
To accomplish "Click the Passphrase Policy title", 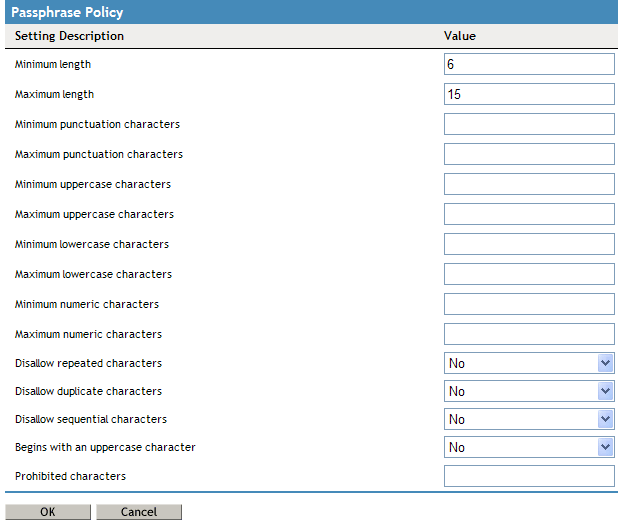I will click(x=67, y=12).
